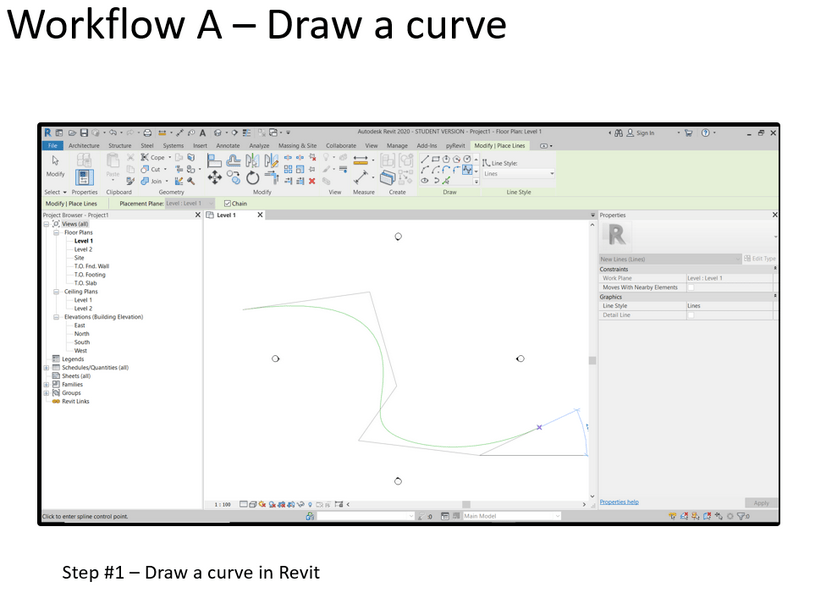Open the Line Style dropdown
This screenshot has height=596, width=833.
(x=518, y=173)
